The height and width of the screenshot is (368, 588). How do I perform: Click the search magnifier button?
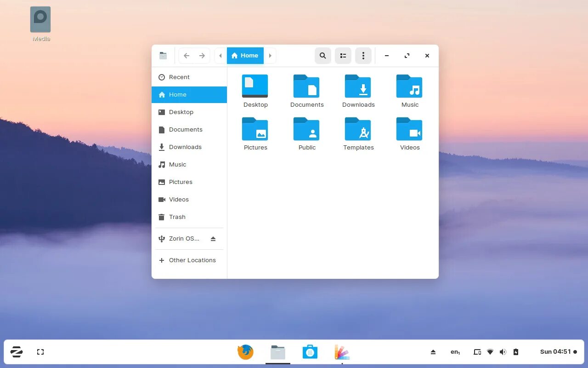click(323, 56)
